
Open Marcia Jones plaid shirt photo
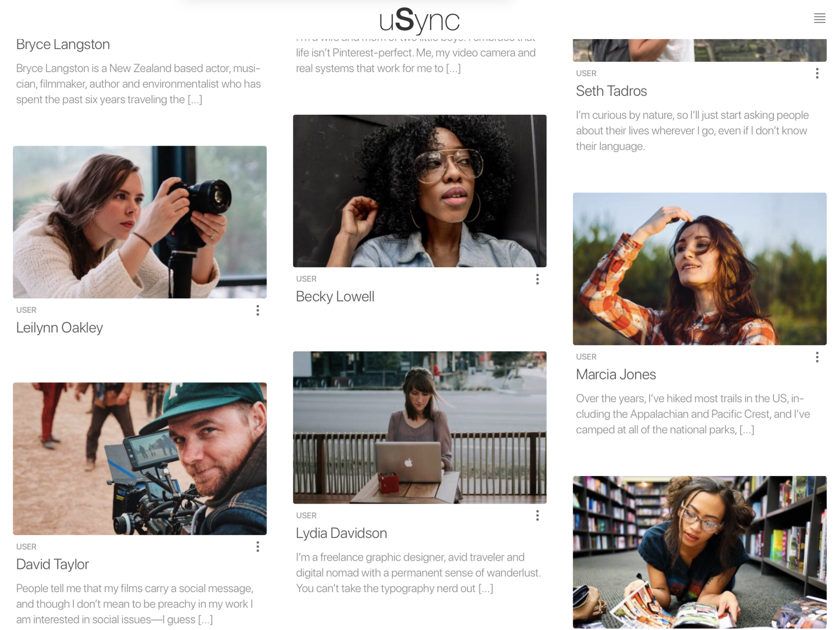click(699, 269)
